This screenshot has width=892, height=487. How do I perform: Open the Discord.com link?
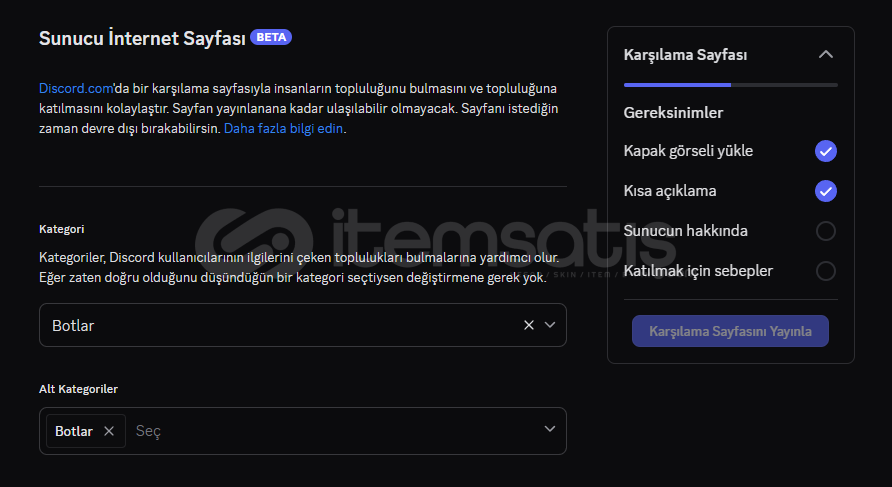[76, 89]
